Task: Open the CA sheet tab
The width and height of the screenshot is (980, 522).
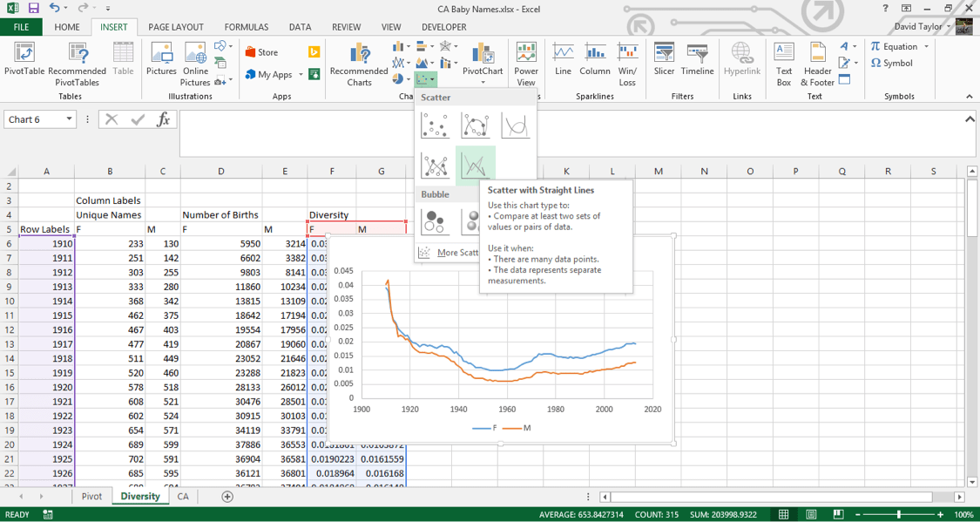Action: point(183,497)
